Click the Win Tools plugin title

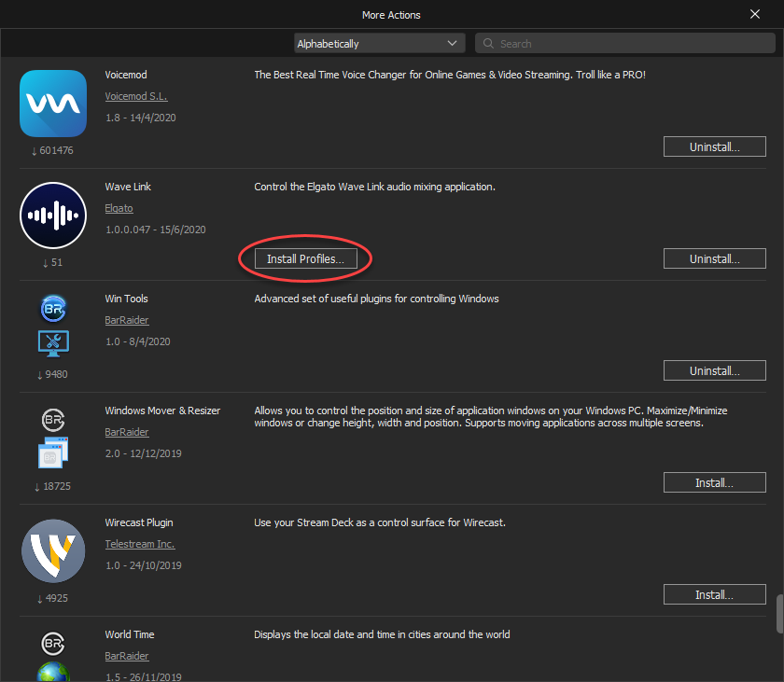point(126,299)
